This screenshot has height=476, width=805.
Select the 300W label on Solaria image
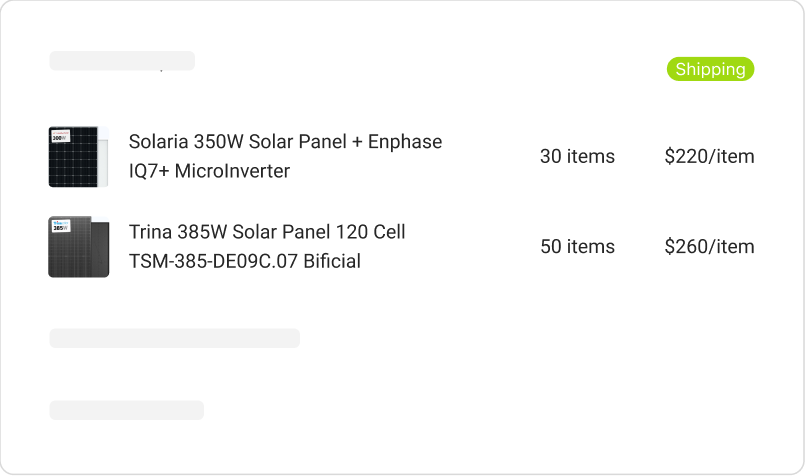coord(61,137)
